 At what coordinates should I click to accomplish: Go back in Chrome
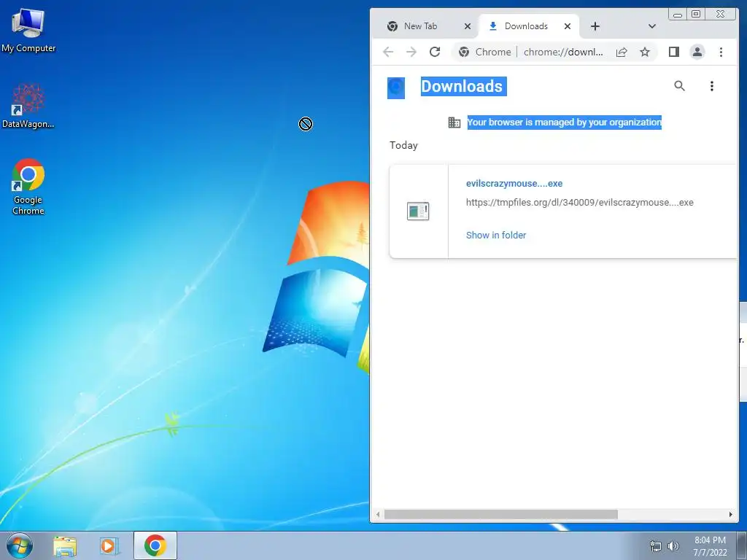click(388, 52)
